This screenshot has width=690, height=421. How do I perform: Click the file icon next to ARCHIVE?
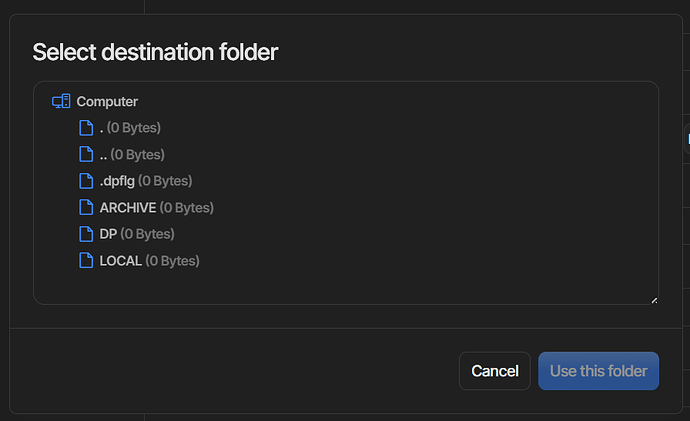86,207
